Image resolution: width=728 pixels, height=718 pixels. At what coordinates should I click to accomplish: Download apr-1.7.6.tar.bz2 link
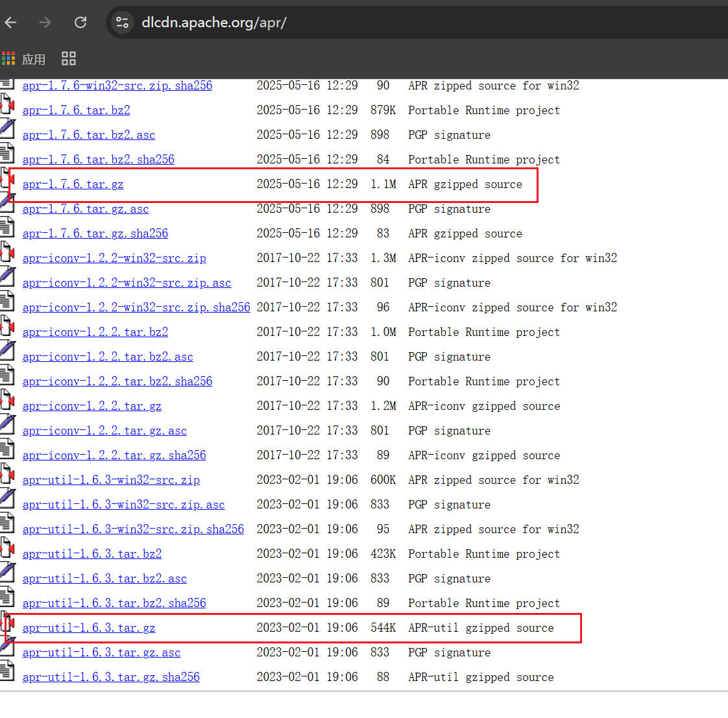(76, 110)
